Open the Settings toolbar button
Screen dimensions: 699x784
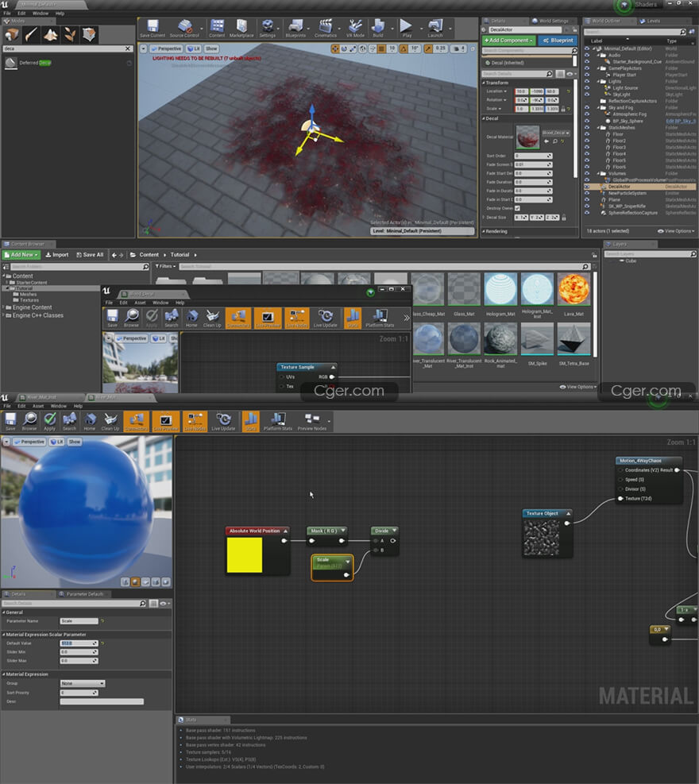268,29
